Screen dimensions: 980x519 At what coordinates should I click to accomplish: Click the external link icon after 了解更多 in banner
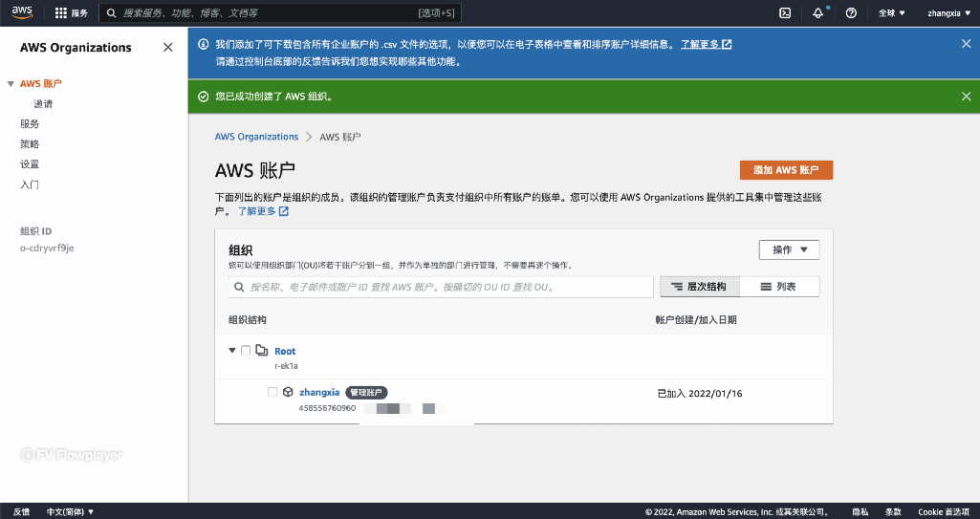[727, 44]
